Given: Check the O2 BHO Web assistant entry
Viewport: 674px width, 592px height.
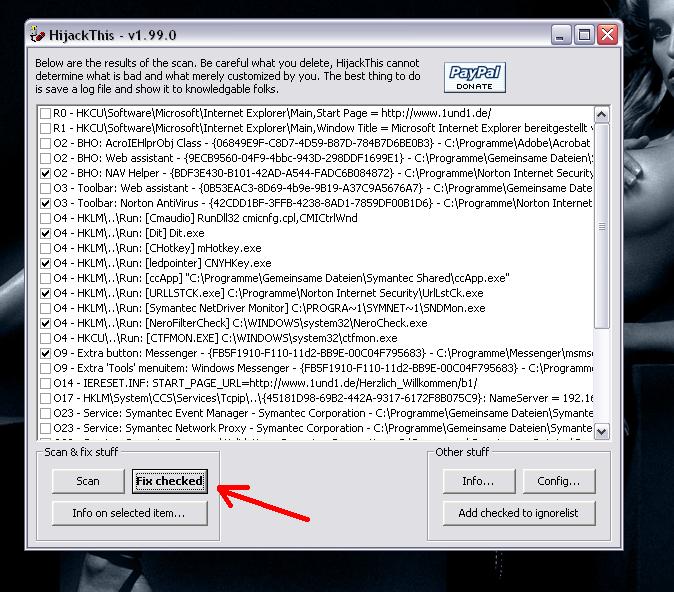Looking at the screenshot, I should [x=45, y=159].
